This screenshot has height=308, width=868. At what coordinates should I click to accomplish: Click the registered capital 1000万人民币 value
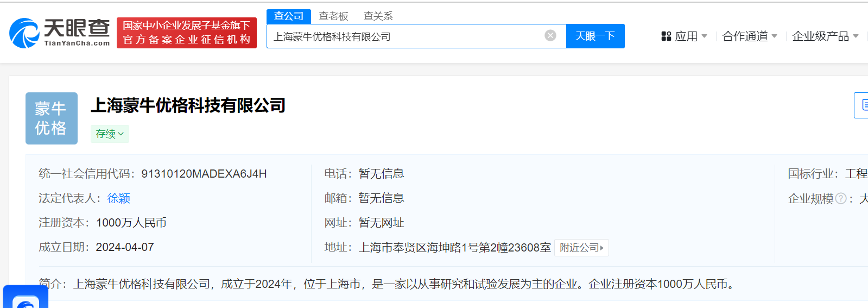(x=131, y=223)
